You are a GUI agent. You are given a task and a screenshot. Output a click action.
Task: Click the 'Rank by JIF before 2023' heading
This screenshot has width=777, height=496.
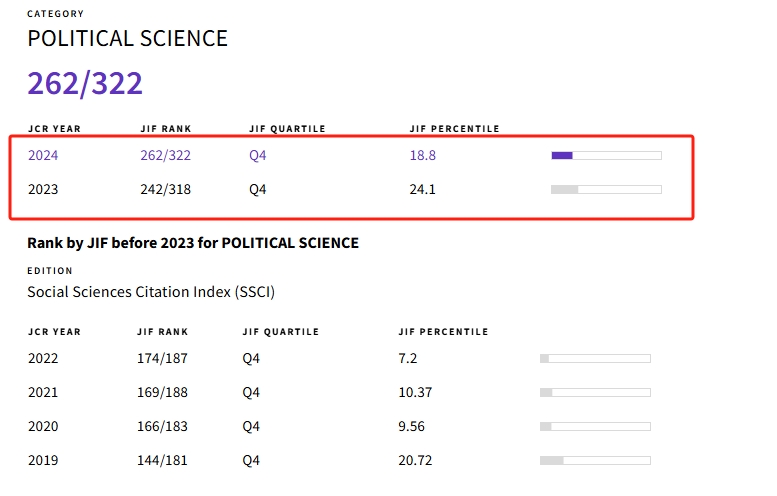(193, 243)
